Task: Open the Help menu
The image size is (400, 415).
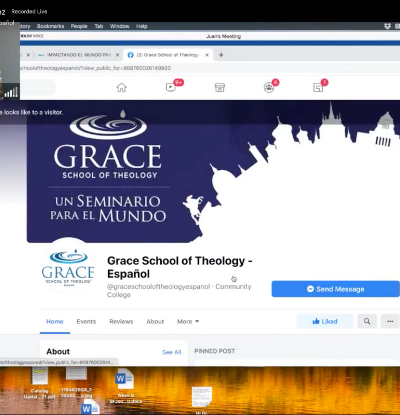Action: pyautogui.click(x=142, y=26)
